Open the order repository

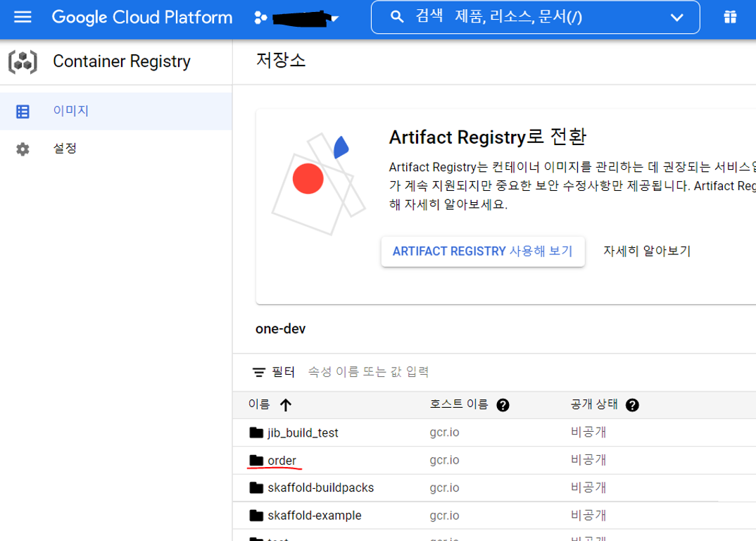(282, 461)
